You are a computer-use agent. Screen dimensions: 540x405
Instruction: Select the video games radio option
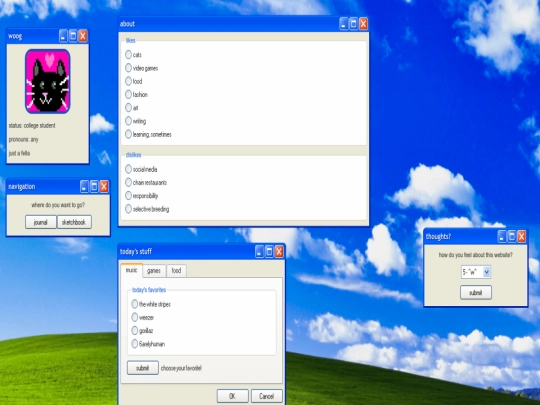128,68
